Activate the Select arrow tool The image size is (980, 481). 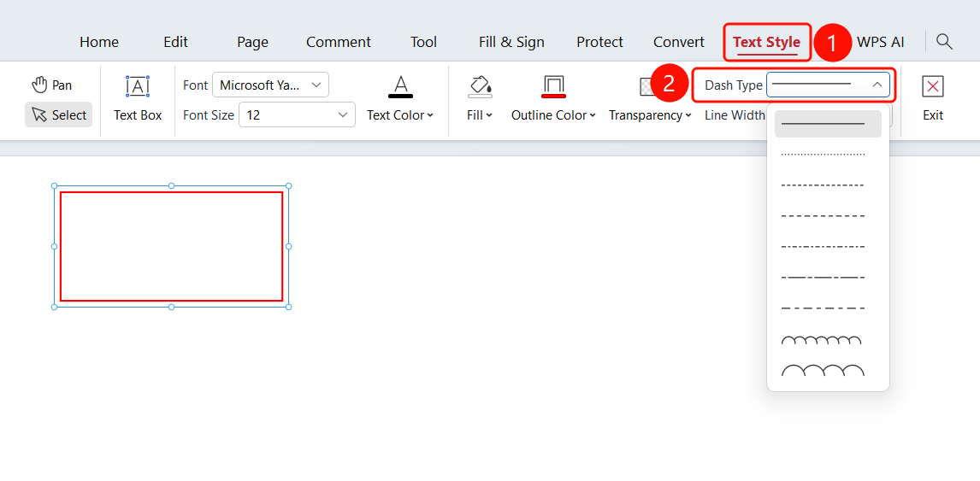[x=59, y=115]
